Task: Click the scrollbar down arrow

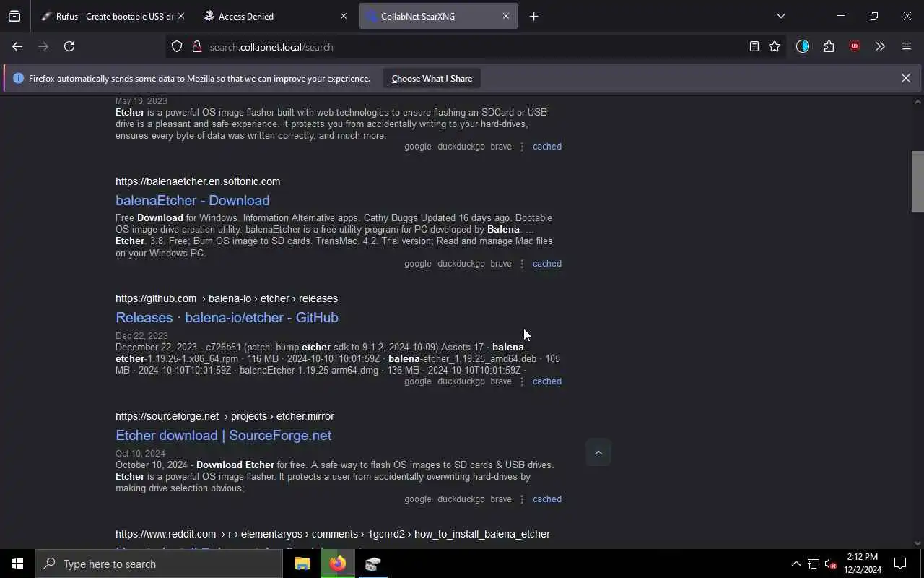Action: [918, 543]
